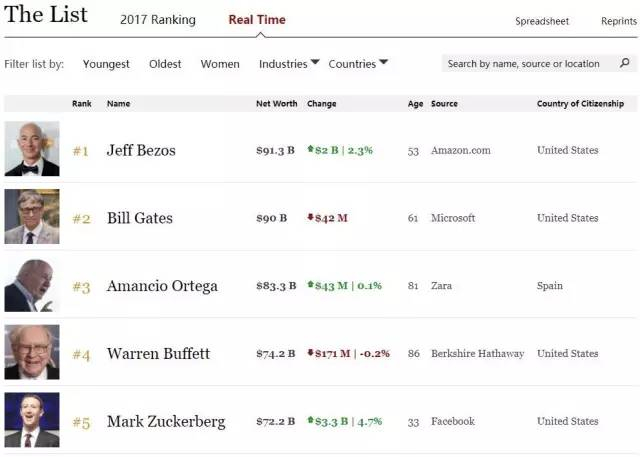Open the Industries dropdown arrow
This screenshot has height=457, width=640.
[315, 63]
